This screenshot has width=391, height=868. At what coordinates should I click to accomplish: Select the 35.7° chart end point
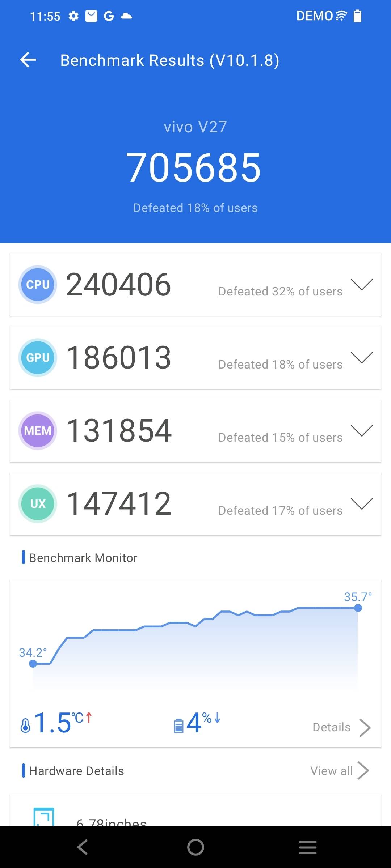click(x=358, y=608)
